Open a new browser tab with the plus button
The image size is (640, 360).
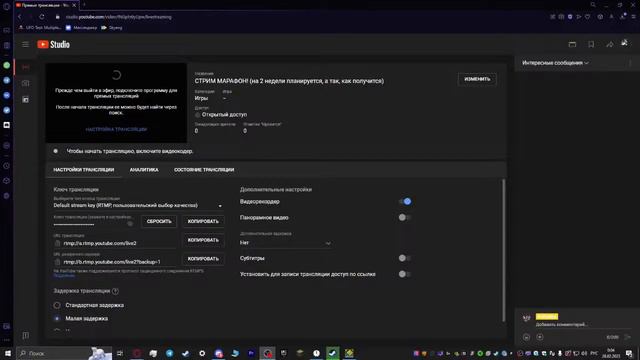coord(84,5)
